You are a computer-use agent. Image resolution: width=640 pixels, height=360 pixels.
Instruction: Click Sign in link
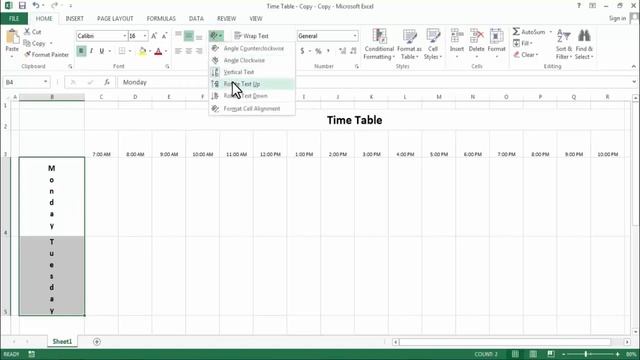pos(617,18)
